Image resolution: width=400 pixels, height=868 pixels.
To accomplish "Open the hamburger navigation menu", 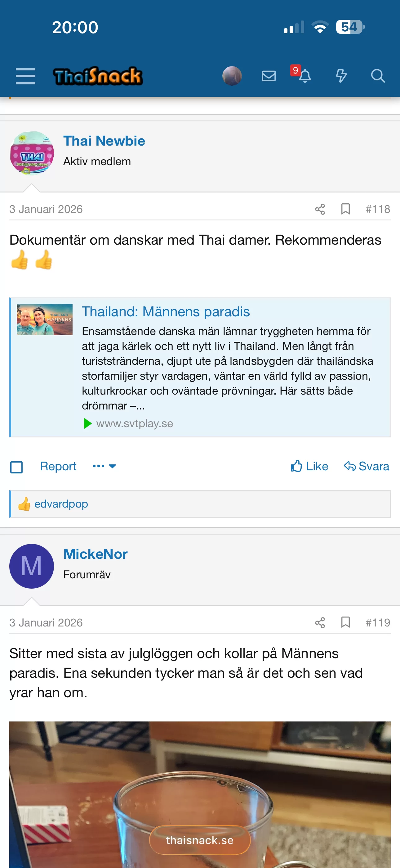I will pyautogui.click(x=26, y=76).
